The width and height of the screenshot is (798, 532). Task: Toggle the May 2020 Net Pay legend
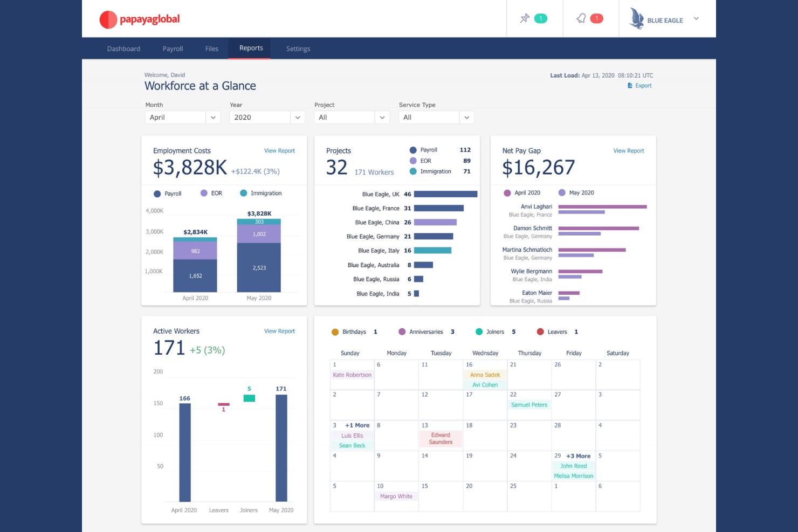(576, 193)
